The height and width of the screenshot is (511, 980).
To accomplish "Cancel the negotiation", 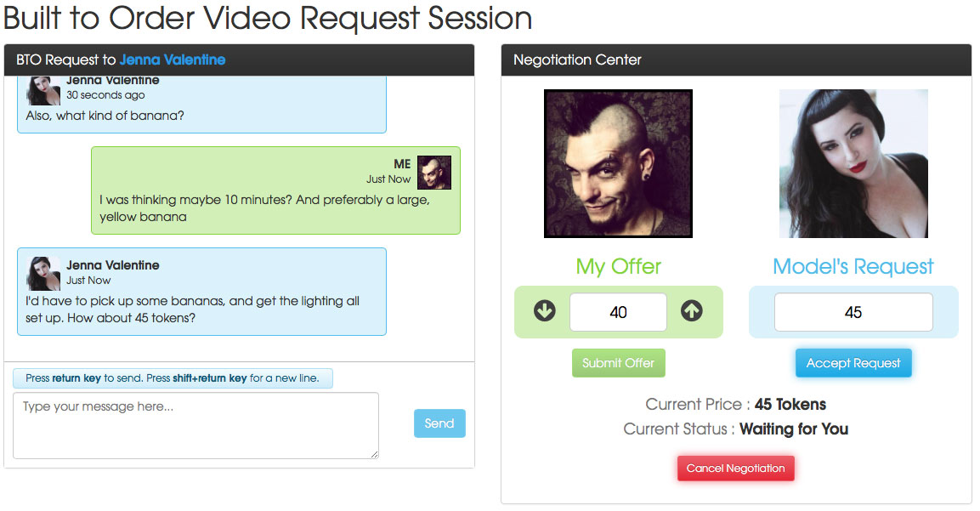I will [735, 468].
